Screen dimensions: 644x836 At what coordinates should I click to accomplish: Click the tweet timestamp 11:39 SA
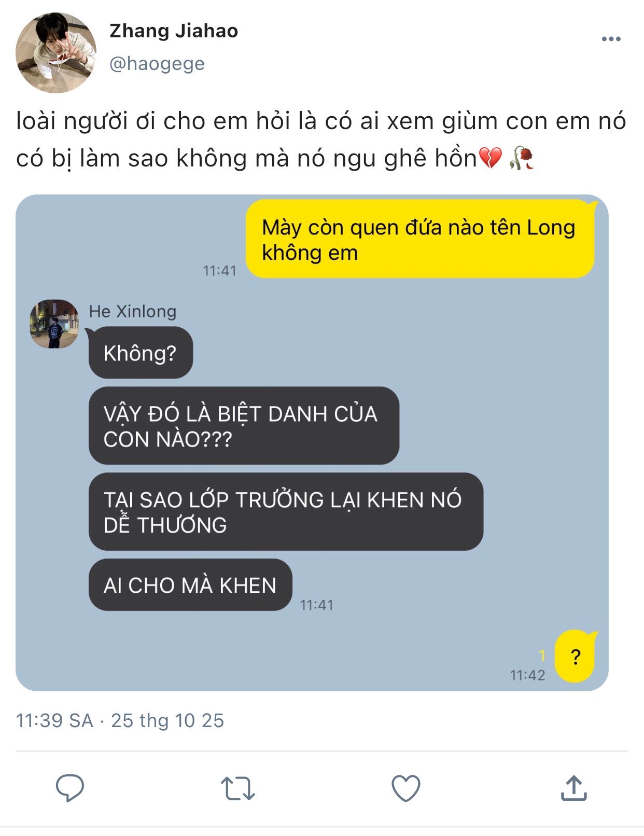tap(54, 720)
